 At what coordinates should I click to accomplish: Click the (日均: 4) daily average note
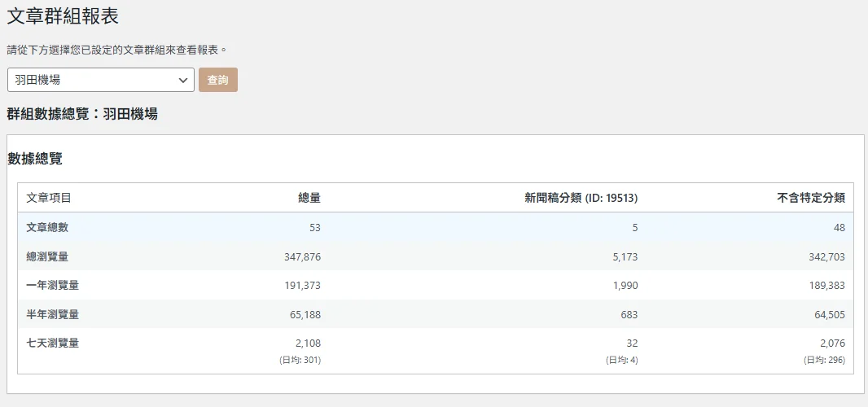[621, 360]
